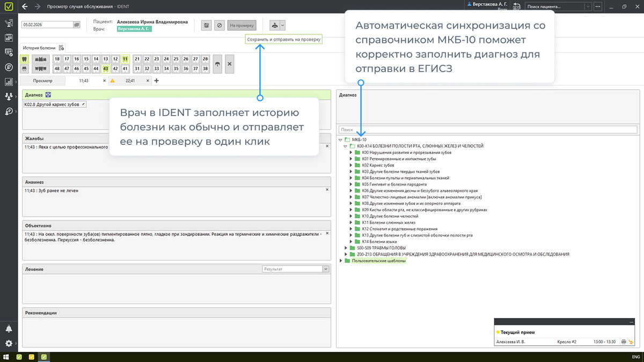Screen dimensions: 644x362
Task: Open dropdown next to dental chair button
Action: pos(283,25)
